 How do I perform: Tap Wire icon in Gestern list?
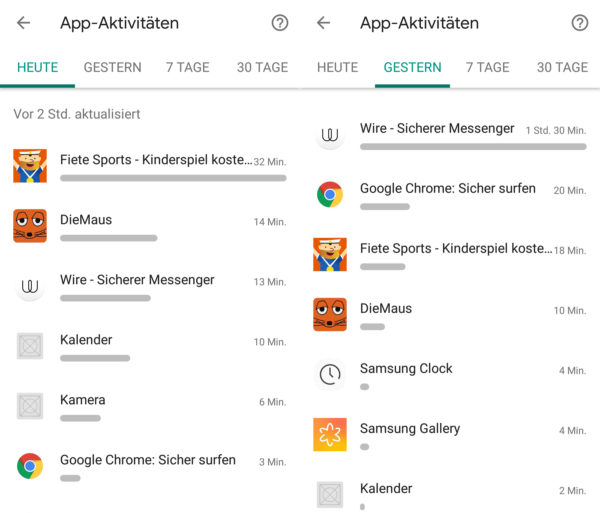(x=330, y=134)
